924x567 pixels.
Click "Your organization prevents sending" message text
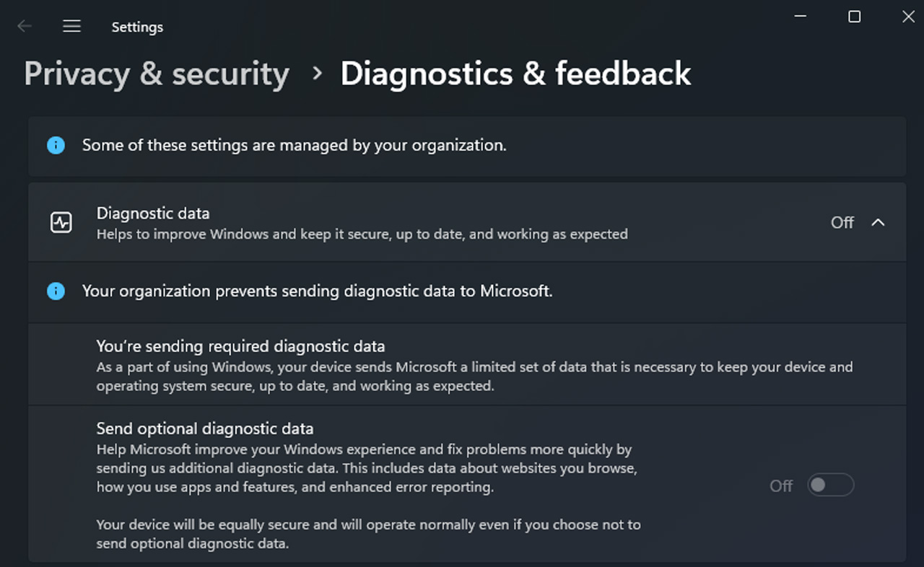pos(317,291)
